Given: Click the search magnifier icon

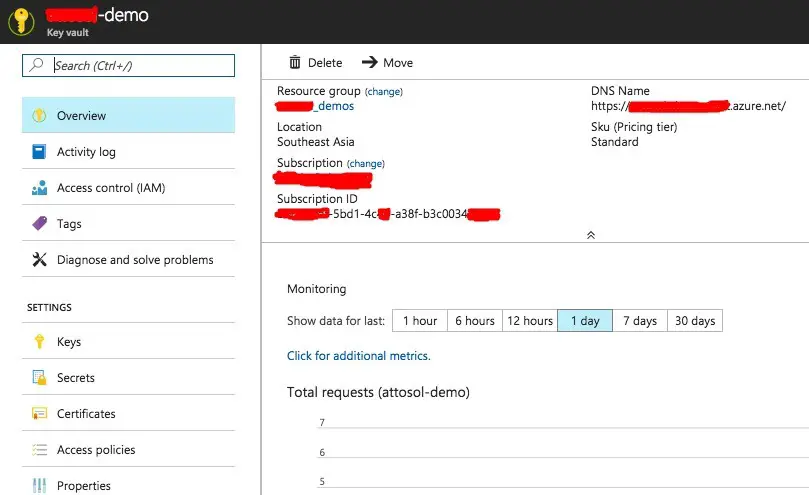Looking at the screenshot, I should (37, 65).
